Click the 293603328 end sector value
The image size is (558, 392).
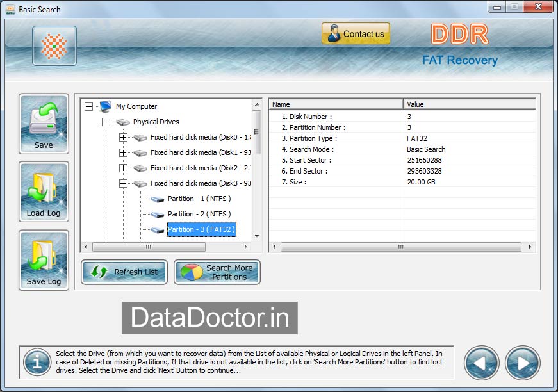point(424,171)
